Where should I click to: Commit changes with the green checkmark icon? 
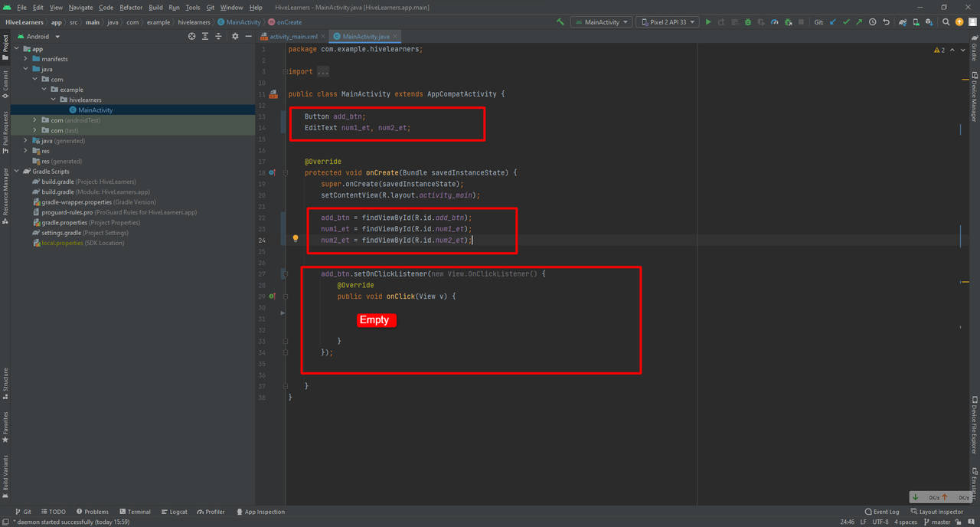pyautogui.click(x=846, y=22)
